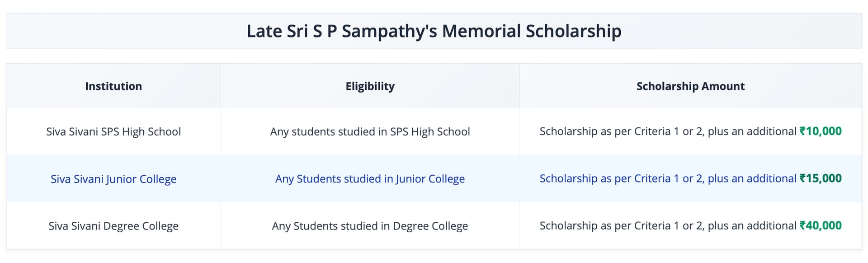Select the Scholarship Amount column header

690,86
